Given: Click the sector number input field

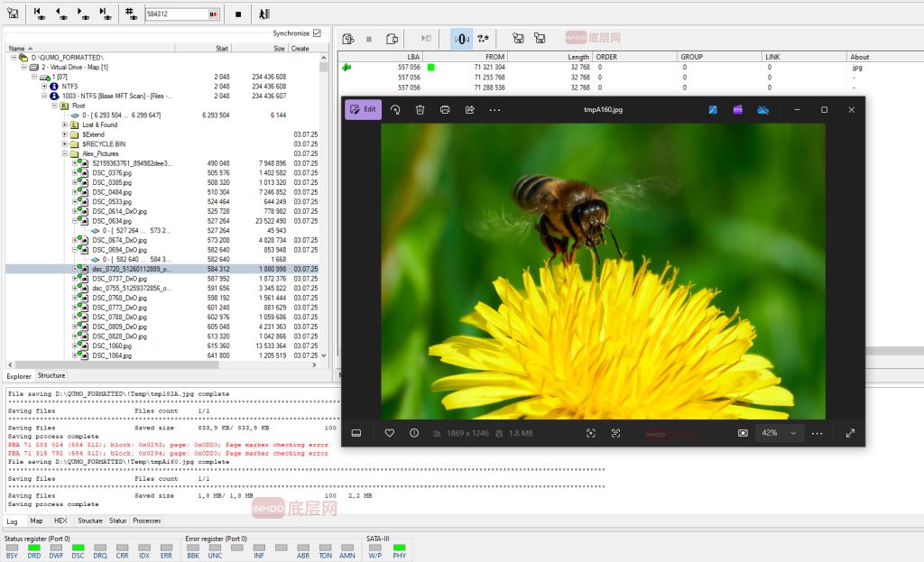Looking at the screenshot, I should [x=174, y=14].
